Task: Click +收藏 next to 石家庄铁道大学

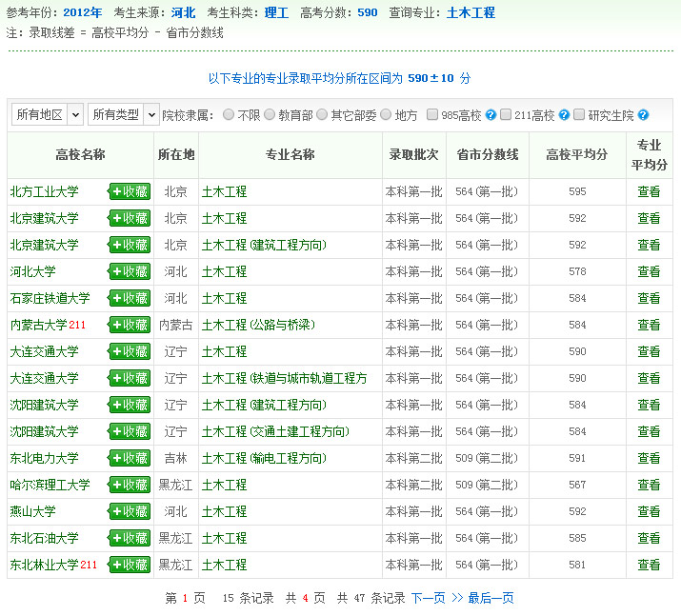Action: click(130, 298)
